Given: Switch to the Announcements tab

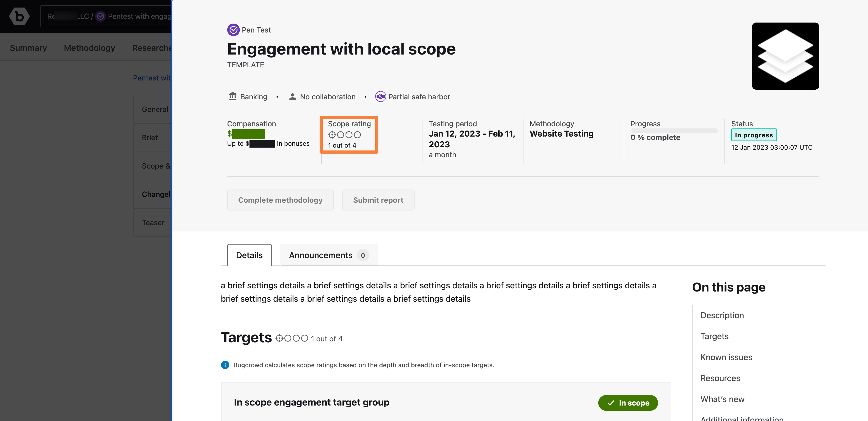Looking at the screenshot, I should pyautogui.click(x=329, y=255).
